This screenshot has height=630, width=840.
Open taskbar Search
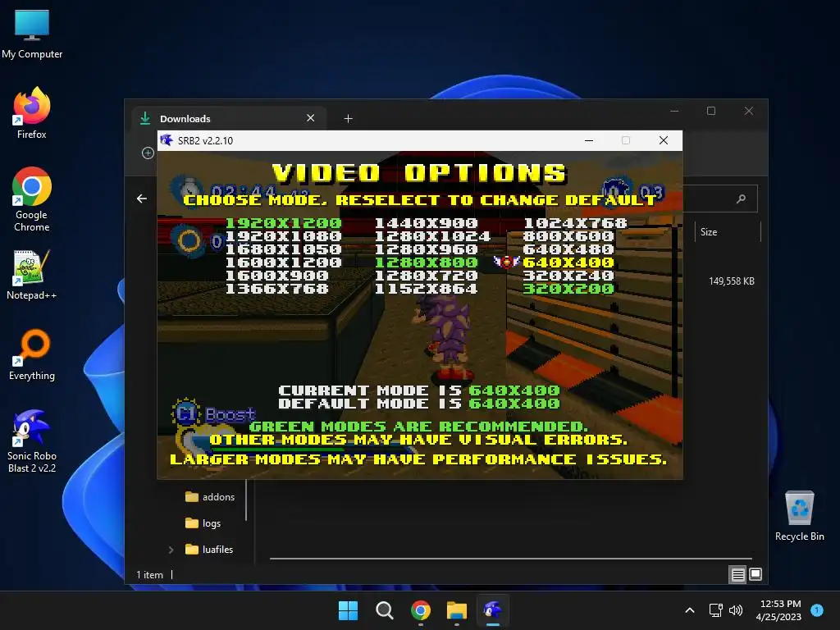[x=384, y=610]
